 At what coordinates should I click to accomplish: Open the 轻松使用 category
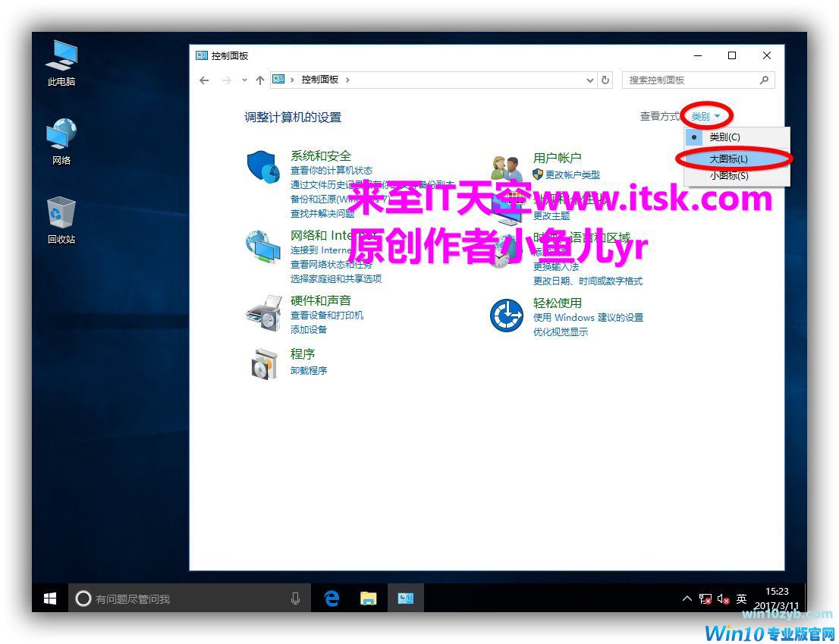coord(557,303)
